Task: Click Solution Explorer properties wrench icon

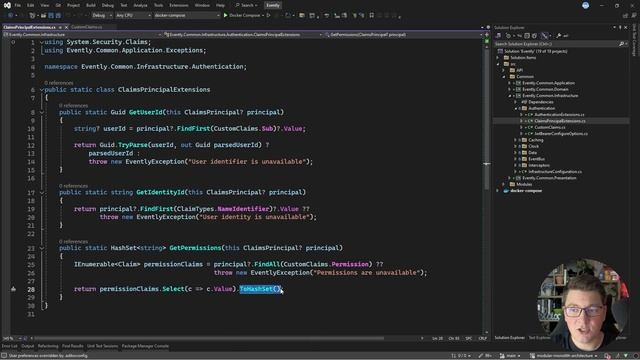Action: 558,36
